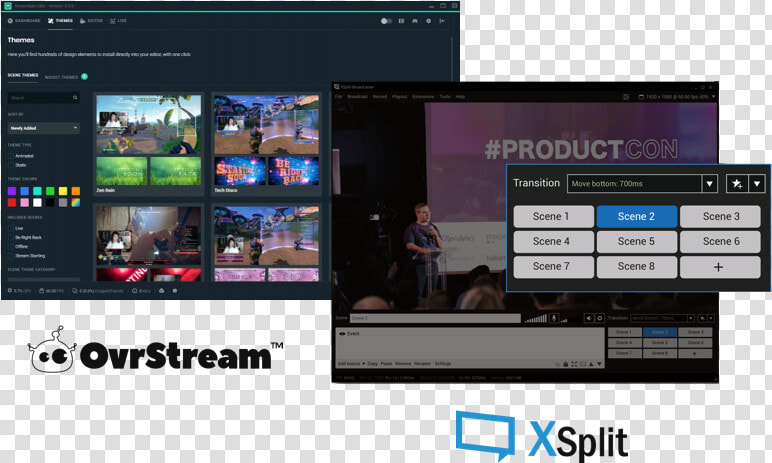This screenshot has height=463, width=772.
Task: Switch to the Editor tab in Streamlabs
Action: (x=92, y=21)
